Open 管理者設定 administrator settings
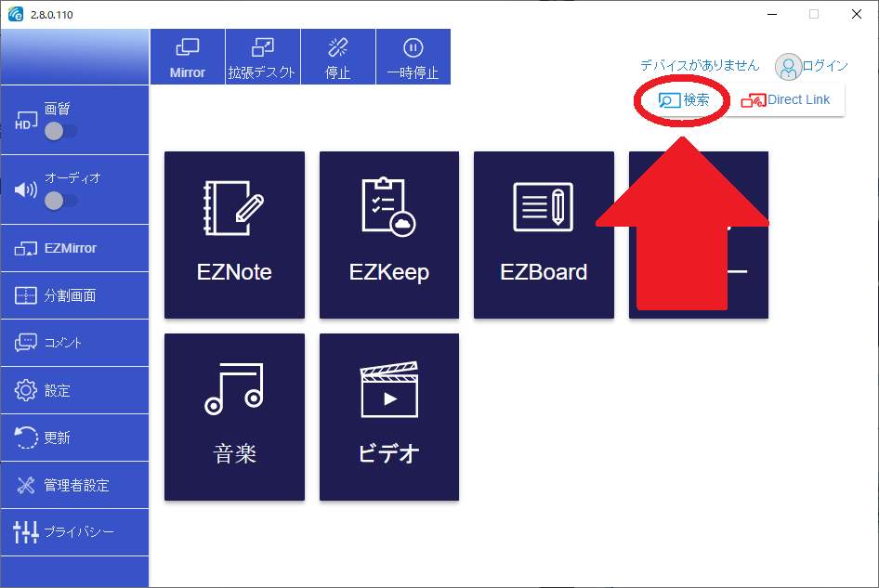 tap(74, 485)
